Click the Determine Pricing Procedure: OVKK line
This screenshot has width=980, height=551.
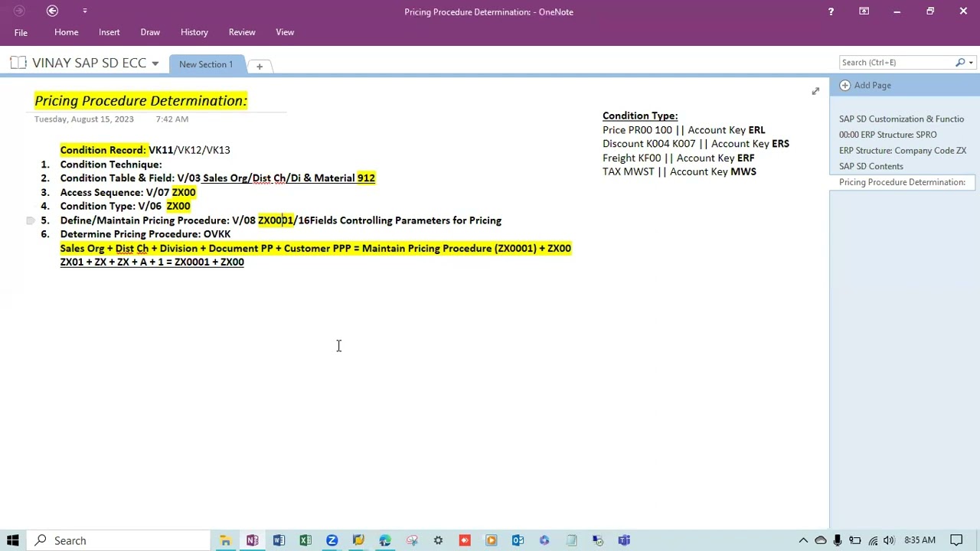click(x=145, y=234)
